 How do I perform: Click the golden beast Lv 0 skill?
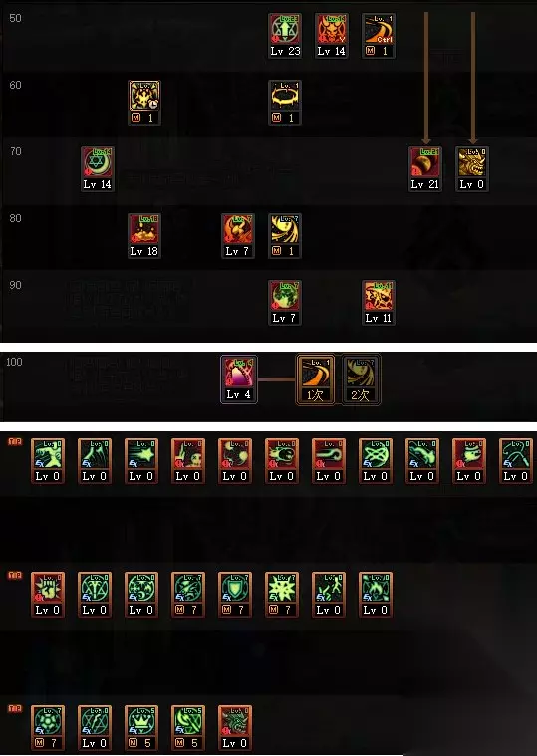(472, 169)
